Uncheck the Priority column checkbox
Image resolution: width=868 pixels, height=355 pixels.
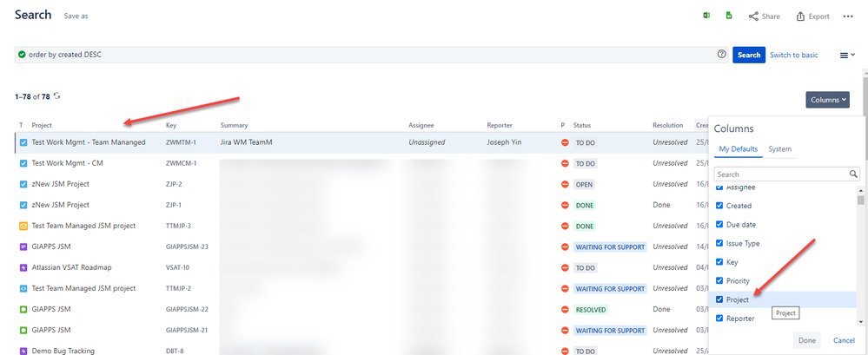pos(719,281)
